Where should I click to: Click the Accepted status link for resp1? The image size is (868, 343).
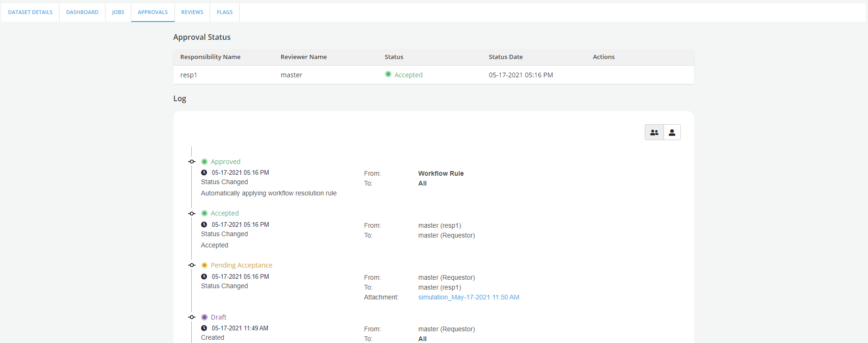[408, 75]
